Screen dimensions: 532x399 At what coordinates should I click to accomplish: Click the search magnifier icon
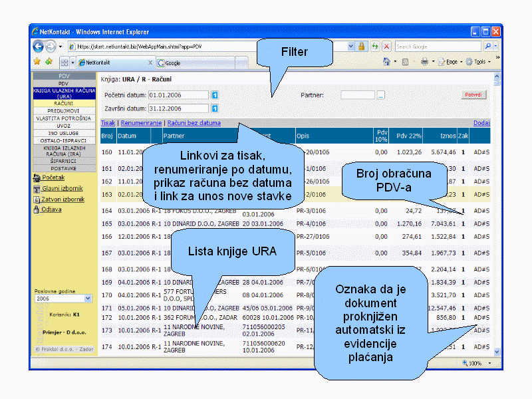tap(487, 47)
